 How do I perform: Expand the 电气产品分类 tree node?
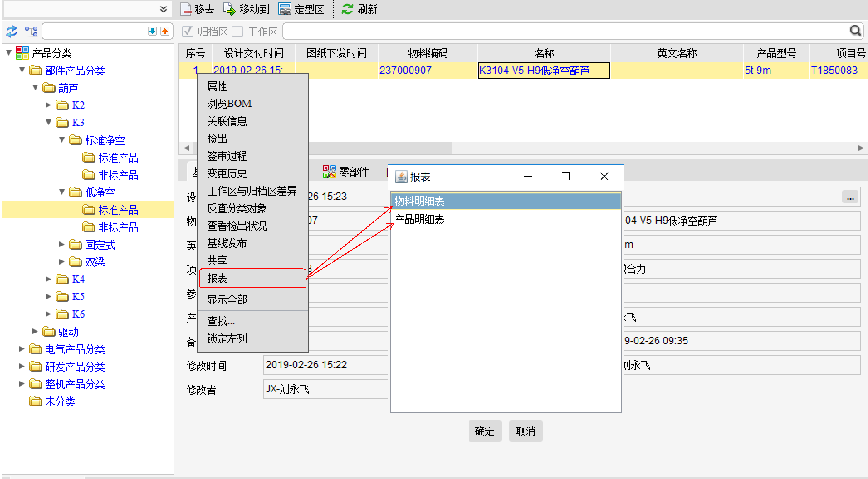(x=22, y=349)
